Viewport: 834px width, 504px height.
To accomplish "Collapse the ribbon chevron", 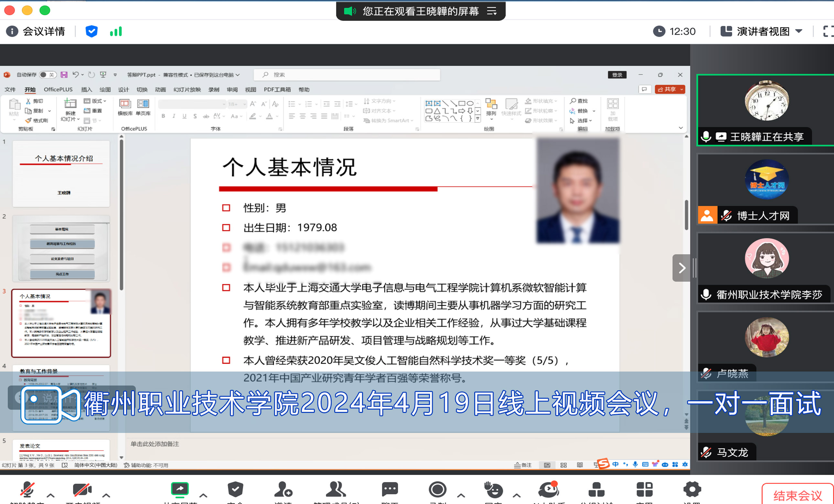I will point(681,128).
